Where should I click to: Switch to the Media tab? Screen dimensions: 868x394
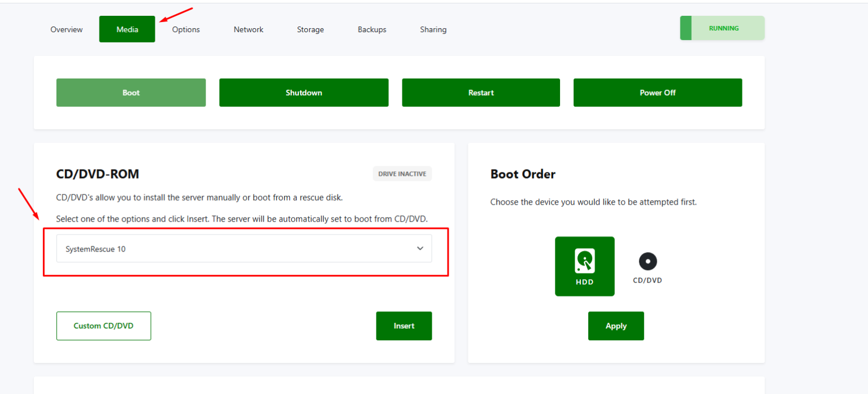[x=127, y=29]
